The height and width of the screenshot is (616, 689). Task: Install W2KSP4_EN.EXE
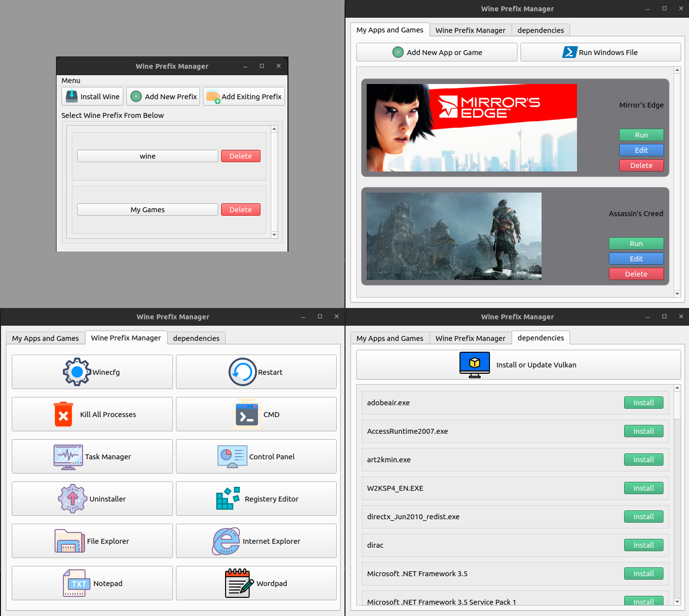(644, 488)
